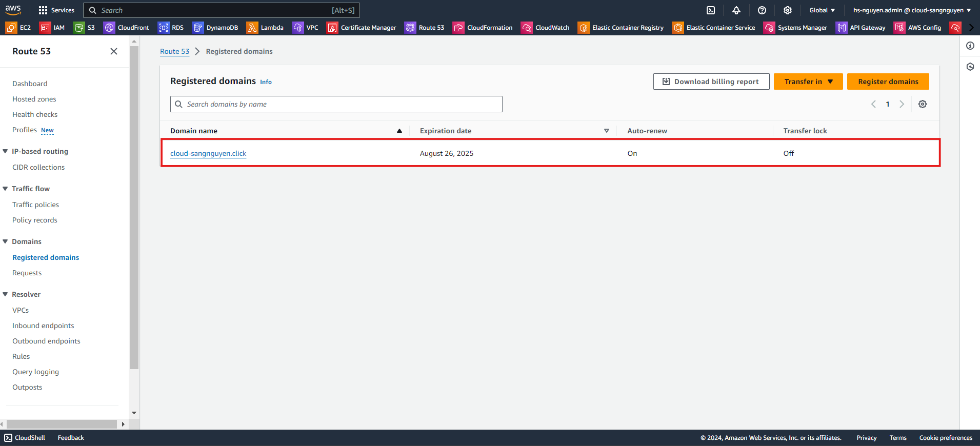The height and width of the screenshot is (446, 980).
Task: Go to Hosted zones
Action: click(34, 99)
